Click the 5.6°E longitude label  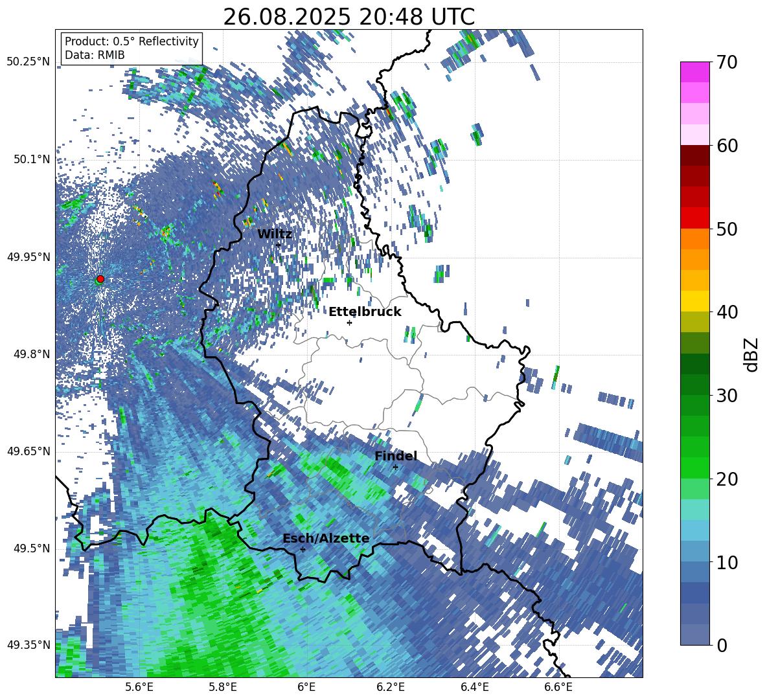point(139,688)
